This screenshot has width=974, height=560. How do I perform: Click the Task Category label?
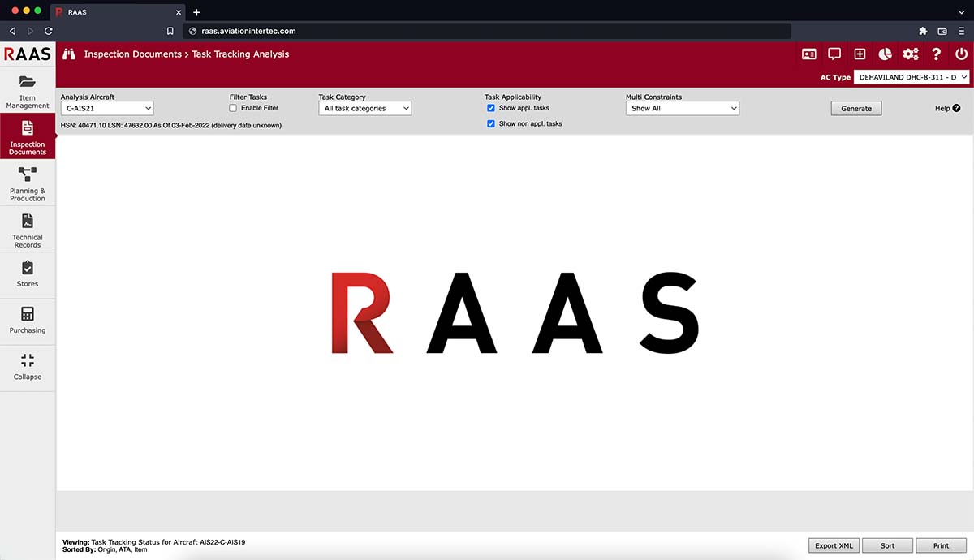click(x=343, y=97)
